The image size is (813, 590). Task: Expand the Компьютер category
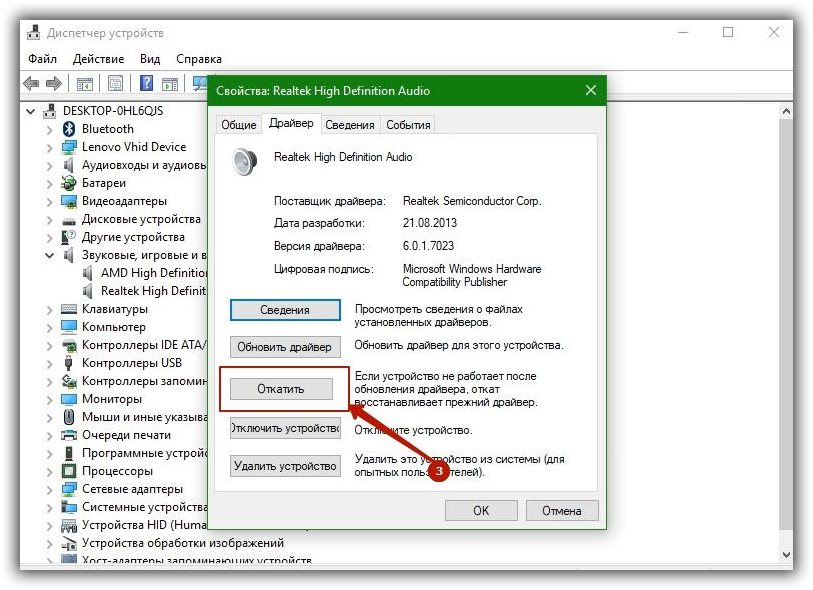[49, 328]
